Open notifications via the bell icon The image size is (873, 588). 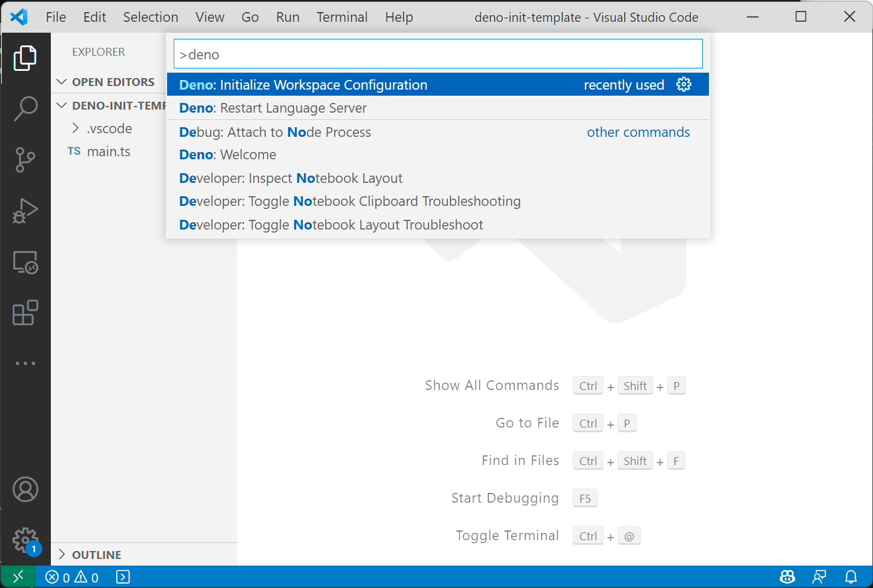(x=851, y=576)
